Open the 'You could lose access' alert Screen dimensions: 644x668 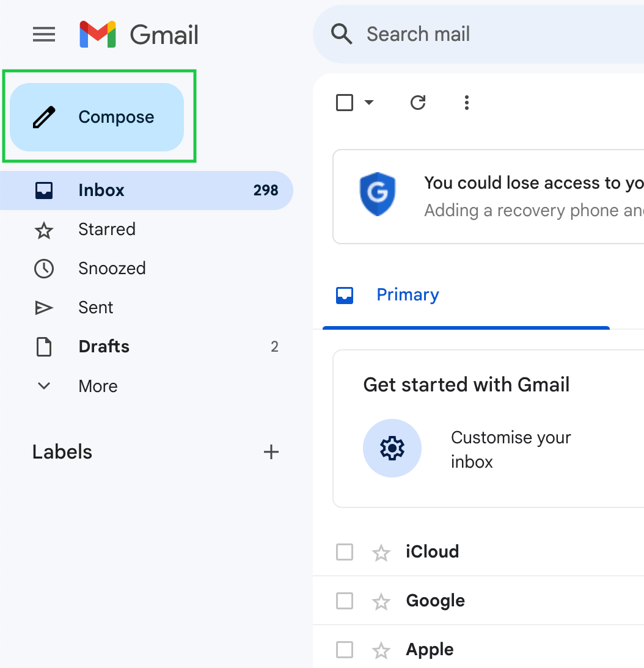click(488, 197)
